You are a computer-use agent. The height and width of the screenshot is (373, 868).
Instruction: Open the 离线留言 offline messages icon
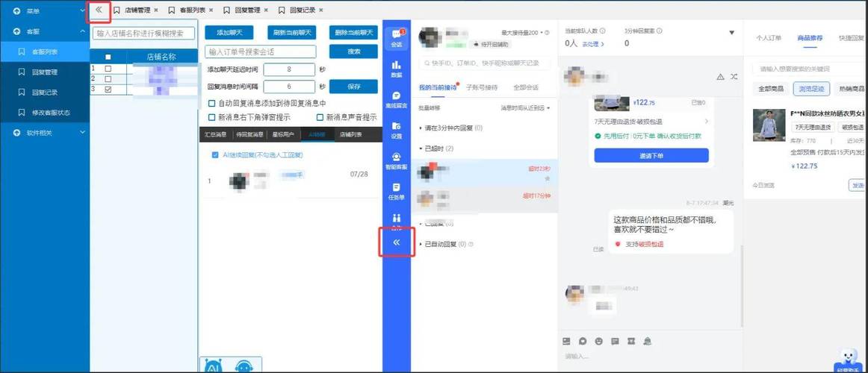click(x=396, y=99)
